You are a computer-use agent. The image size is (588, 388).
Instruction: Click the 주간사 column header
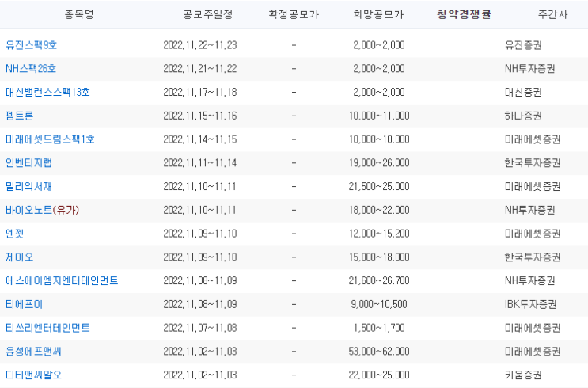coord(552,14)
